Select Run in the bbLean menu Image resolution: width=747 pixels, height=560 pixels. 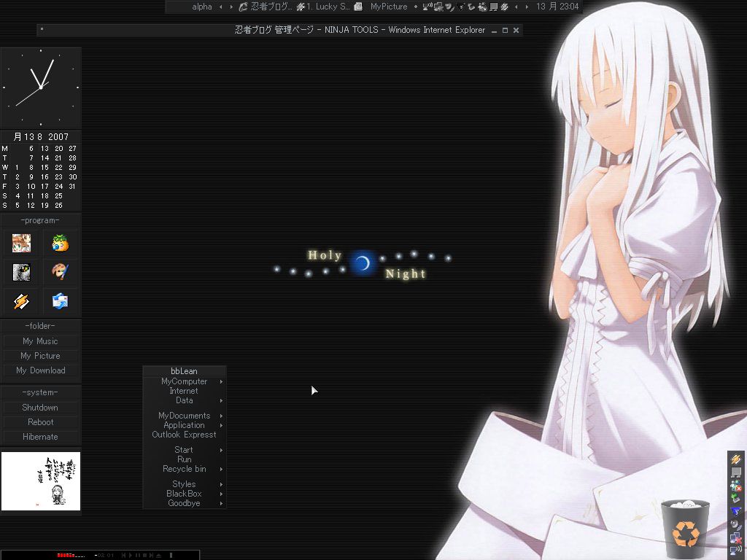(185, 459)
